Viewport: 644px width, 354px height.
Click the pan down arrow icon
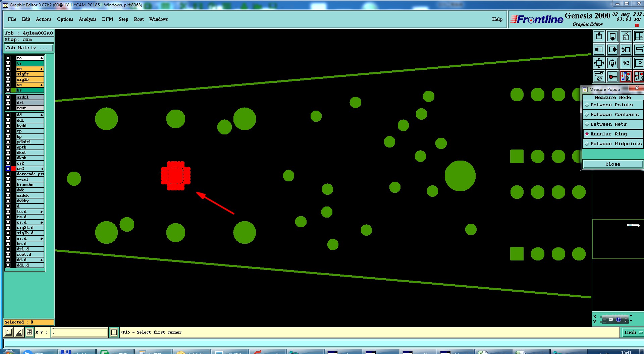tap(612, 36)
